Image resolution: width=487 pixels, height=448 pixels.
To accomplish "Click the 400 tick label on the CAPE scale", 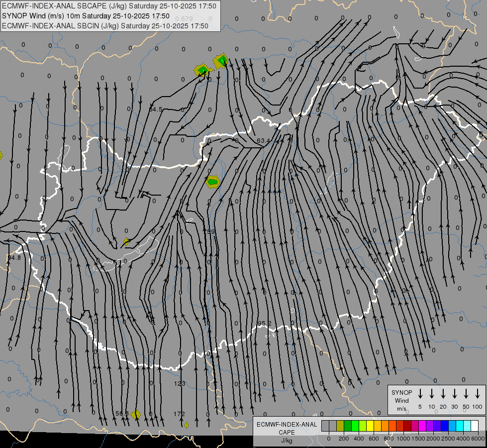I will pyautogui.click(x=359, y=439).
